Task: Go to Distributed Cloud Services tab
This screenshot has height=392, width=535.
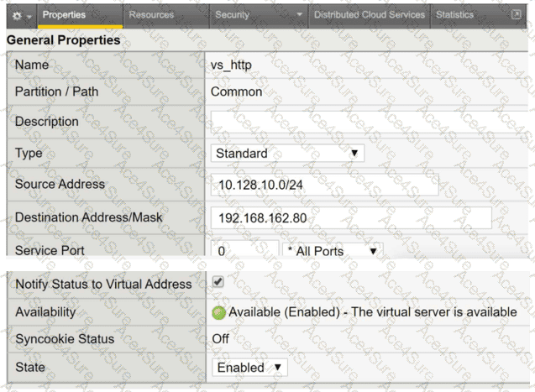Action: 370,15
